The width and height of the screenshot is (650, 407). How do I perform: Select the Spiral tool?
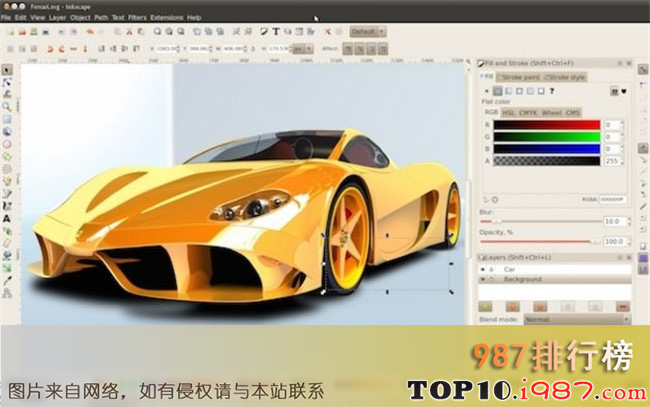7,169
